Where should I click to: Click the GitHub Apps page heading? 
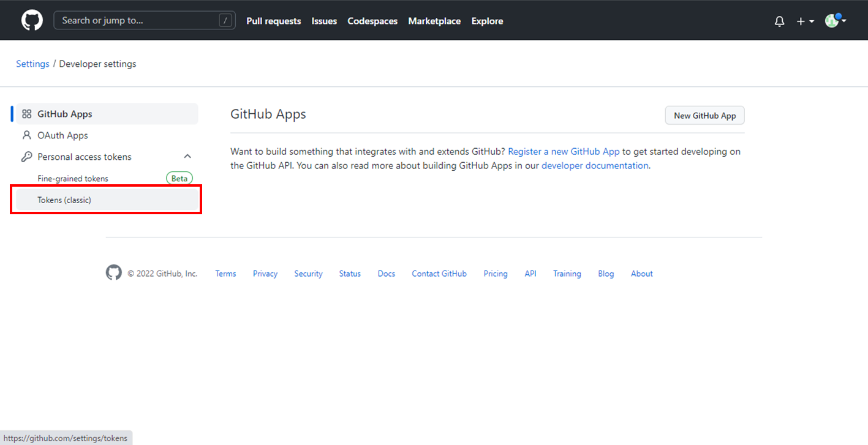(x=268, y=114)
